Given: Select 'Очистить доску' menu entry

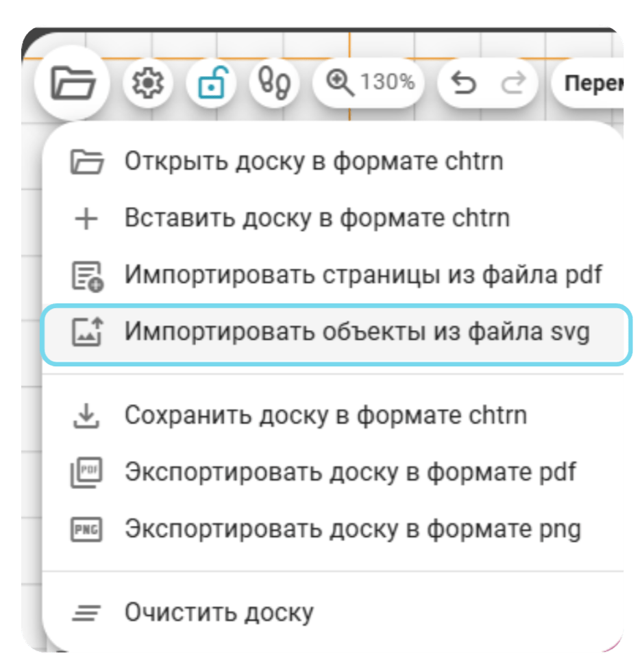Looking at the screenshot, I should pyautogui.click(x=333, y=613).
